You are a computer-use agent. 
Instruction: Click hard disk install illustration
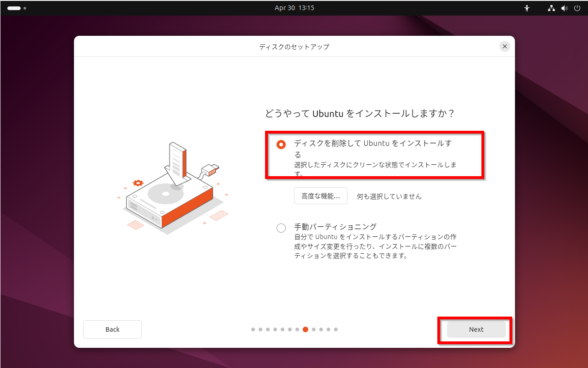(x=172, y=188)
